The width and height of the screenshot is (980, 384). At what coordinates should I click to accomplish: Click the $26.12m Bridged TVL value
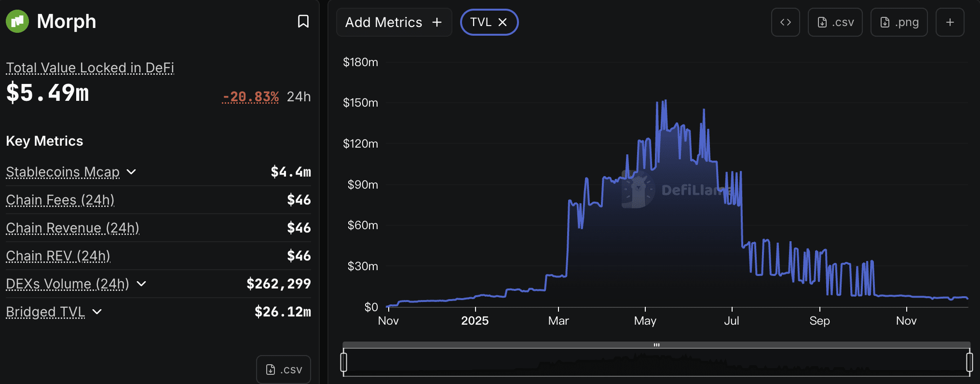click(283, 312)
